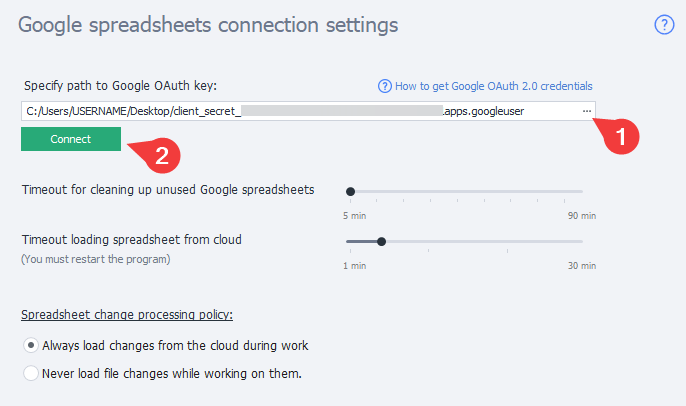
Task: Click inside the Google OAuth key path field
Action: 300,110
